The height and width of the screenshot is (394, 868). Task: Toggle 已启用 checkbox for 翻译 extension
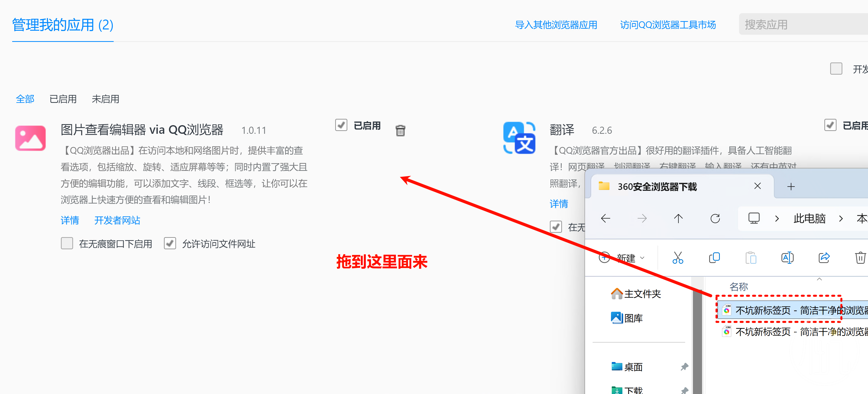[830, 125]
